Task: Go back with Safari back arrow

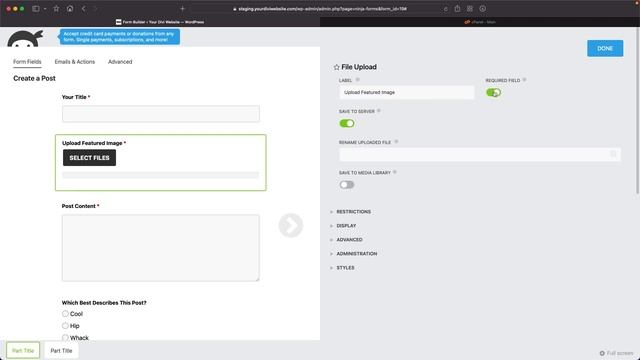Action: pos(84,9)
